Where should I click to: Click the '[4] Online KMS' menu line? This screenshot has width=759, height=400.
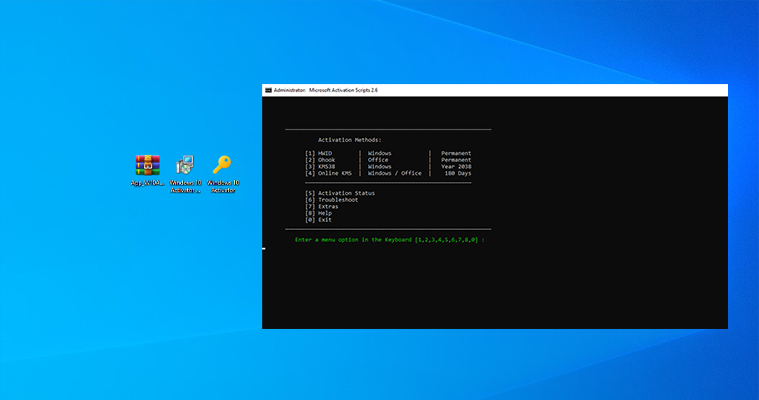click(329, 173)
